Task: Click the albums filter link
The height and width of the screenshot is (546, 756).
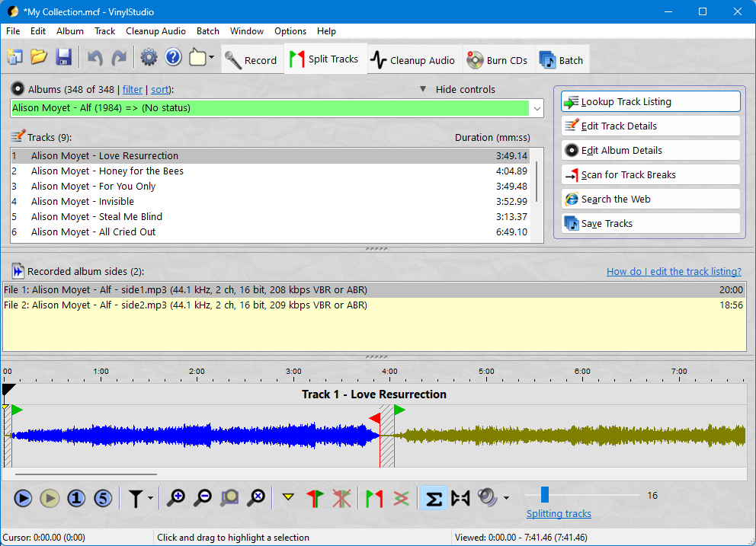Action: point(133,89)
